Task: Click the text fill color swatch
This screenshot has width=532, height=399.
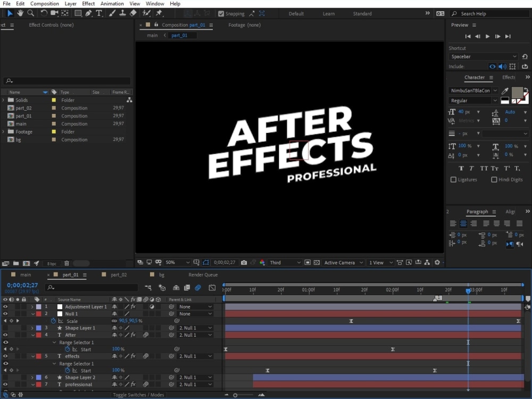Action: pyautogui.click(x=517, y=92)
